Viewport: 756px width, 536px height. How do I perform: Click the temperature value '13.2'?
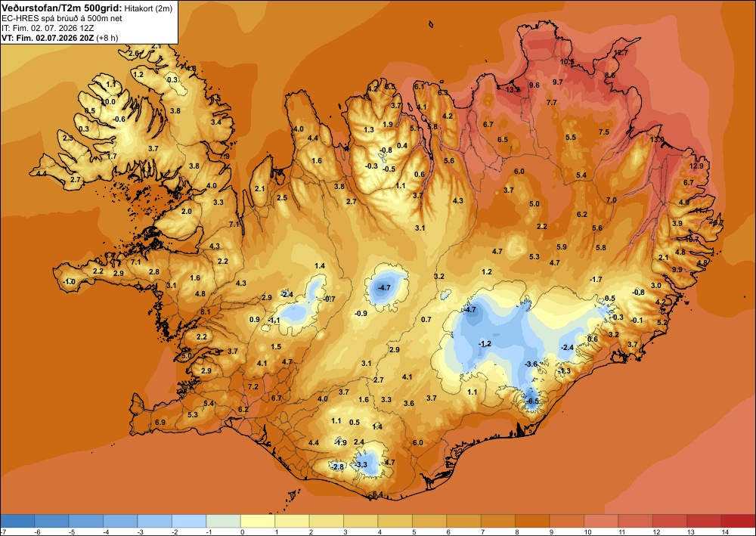coord(513,90)
